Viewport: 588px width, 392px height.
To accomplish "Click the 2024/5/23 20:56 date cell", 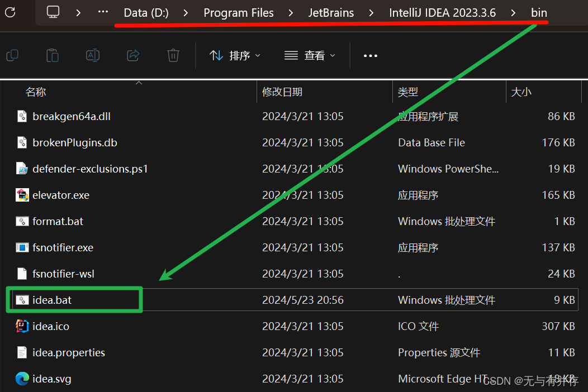I will pos(302,300).
